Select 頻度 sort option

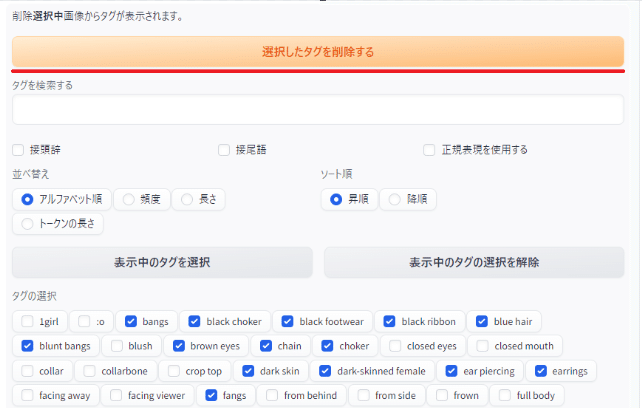142,199
